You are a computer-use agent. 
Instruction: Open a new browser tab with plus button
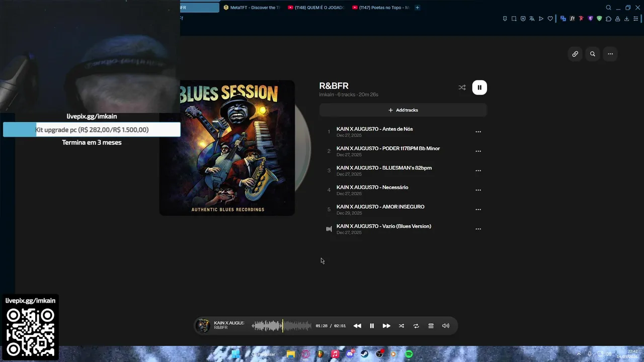(x=417, y=8)
